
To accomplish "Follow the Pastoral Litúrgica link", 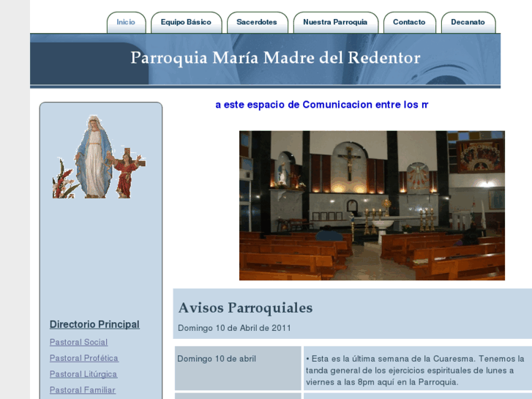I will (83, 374).
